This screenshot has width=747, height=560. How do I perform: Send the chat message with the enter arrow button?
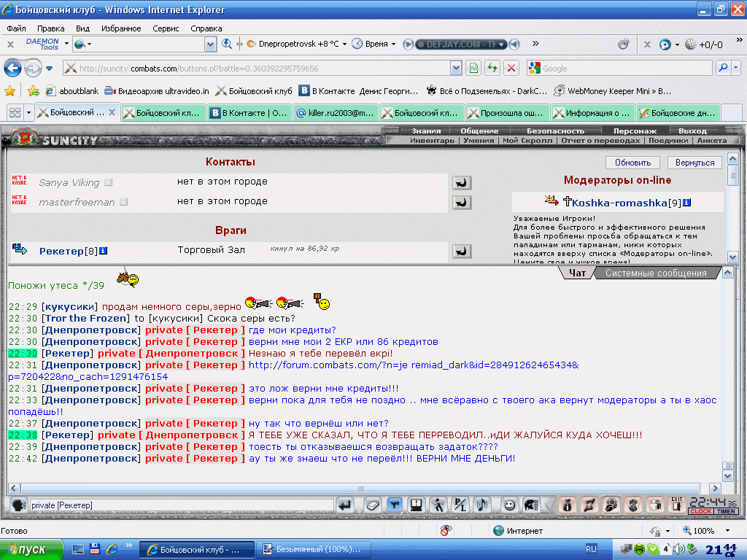coord(344,505)
